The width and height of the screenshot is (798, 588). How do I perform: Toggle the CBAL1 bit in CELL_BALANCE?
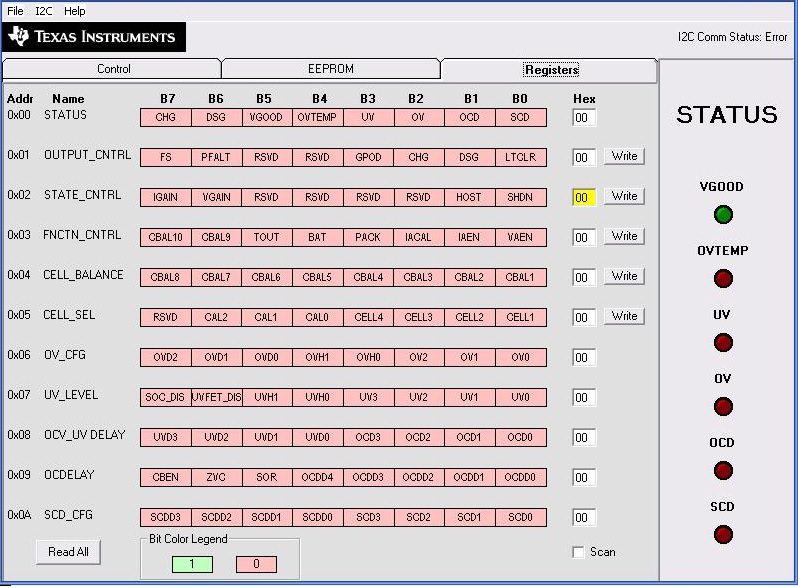520,277
